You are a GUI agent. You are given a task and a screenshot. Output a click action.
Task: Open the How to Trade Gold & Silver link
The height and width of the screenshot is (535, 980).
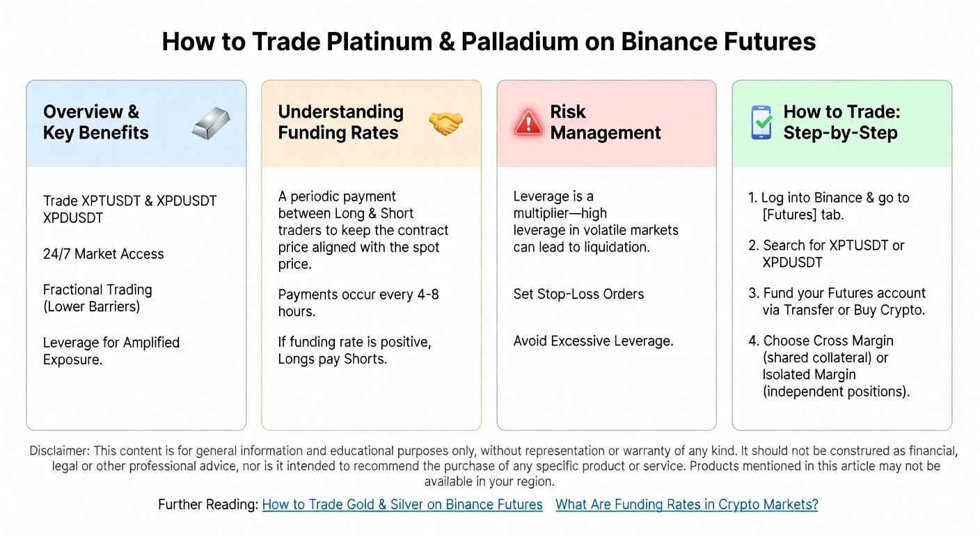[402, 504]
